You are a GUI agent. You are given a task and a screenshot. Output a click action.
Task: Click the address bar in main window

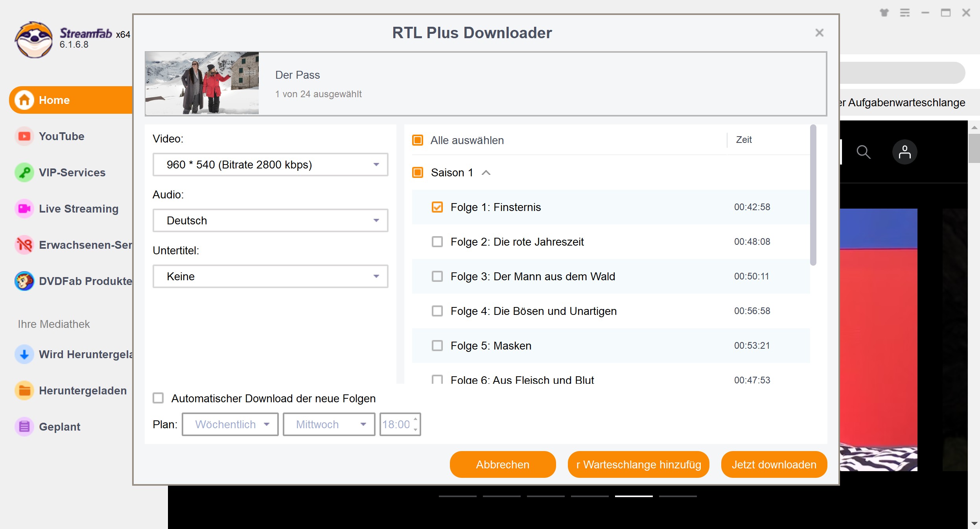click(902, 72)
